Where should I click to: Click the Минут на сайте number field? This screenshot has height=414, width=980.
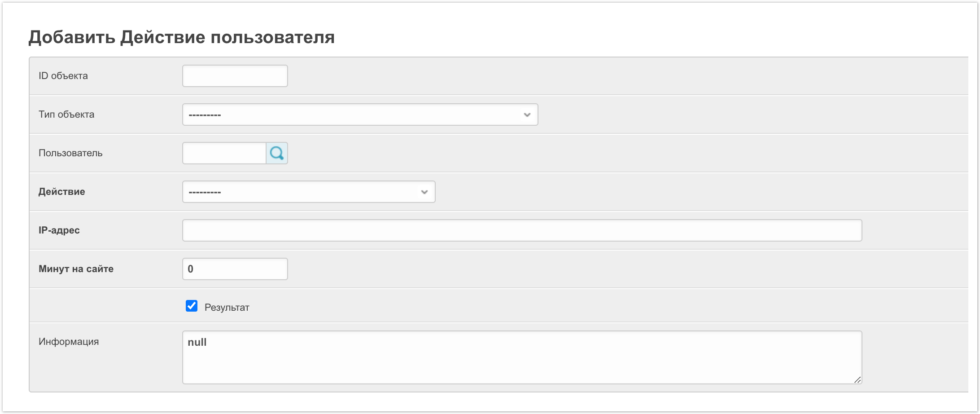(x=235, y=269)
